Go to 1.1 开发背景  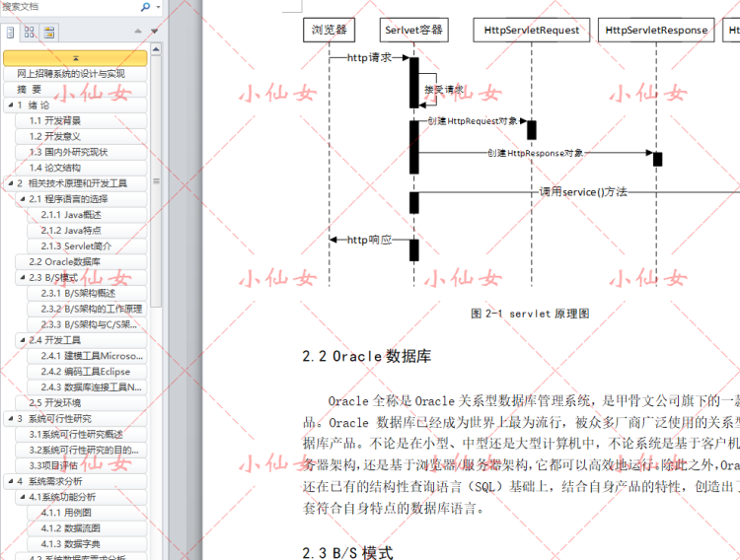pyautogui.click(x=81, y=121)
